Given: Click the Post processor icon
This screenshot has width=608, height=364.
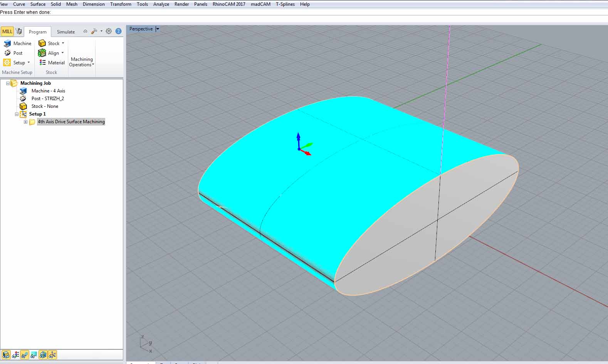Looking at the screenshot, I should click(7, 53).
